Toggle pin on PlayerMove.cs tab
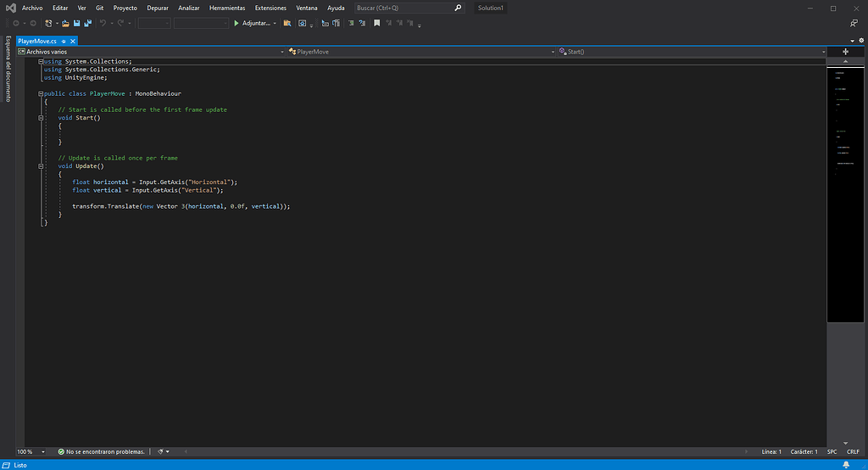This screenshot has width=868, height=470. pyautogui.click(x=64, y=41)
